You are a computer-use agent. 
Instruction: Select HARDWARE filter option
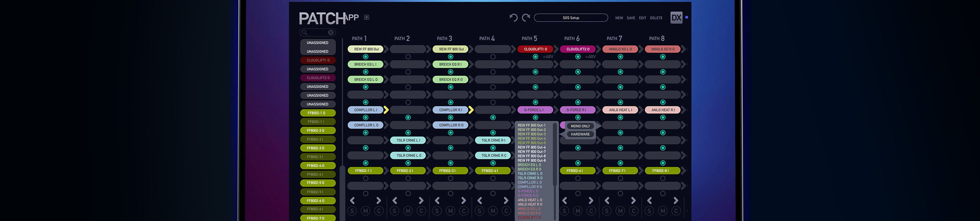[x=580, y=134]
